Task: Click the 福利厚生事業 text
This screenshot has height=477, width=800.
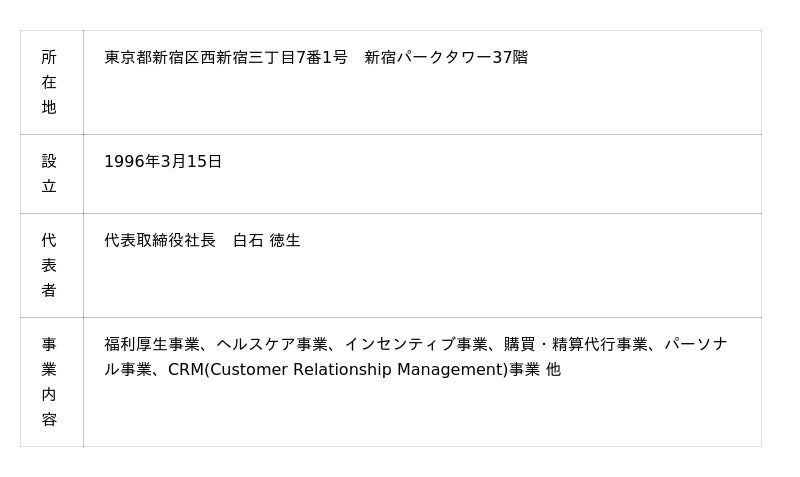Action: (152, 345)
